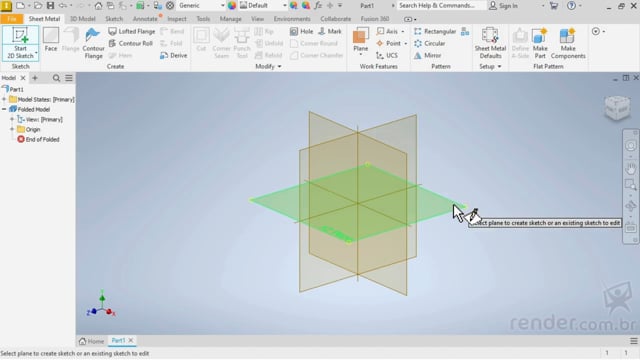Image resolution: width=640 pixels, height=360 pixels.
Task: Open the document tabs menu icon
Action: [x=633, y=340]
